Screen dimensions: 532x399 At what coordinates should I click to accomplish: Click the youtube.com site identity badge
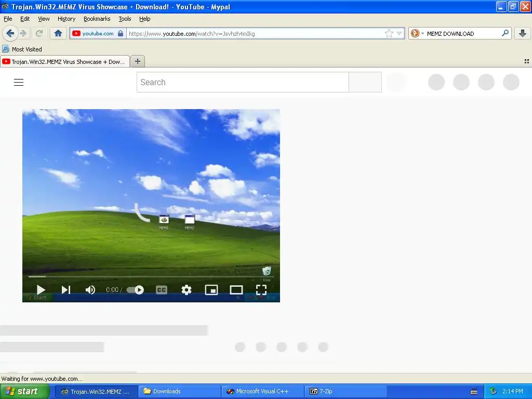[x=98, y=34]
